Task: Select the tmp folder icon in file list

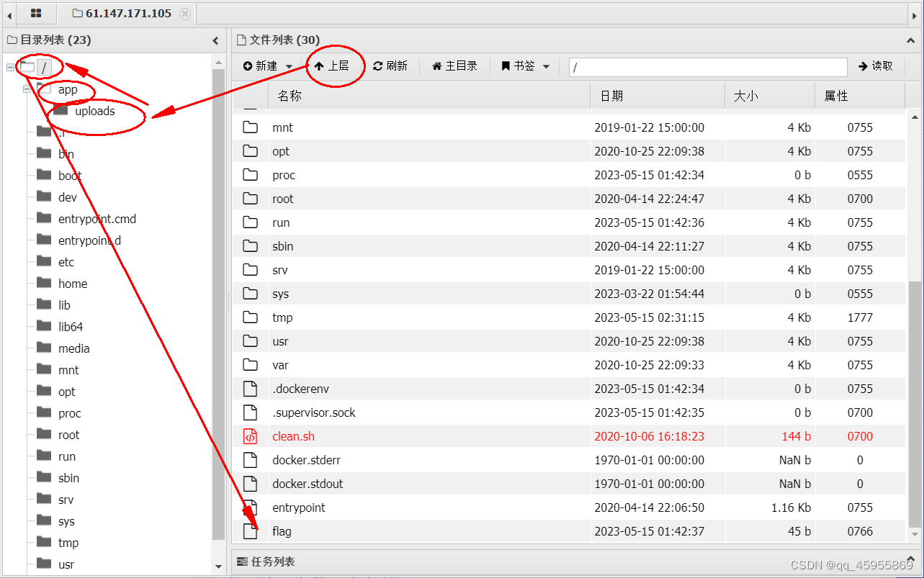Action: [250, 317]
